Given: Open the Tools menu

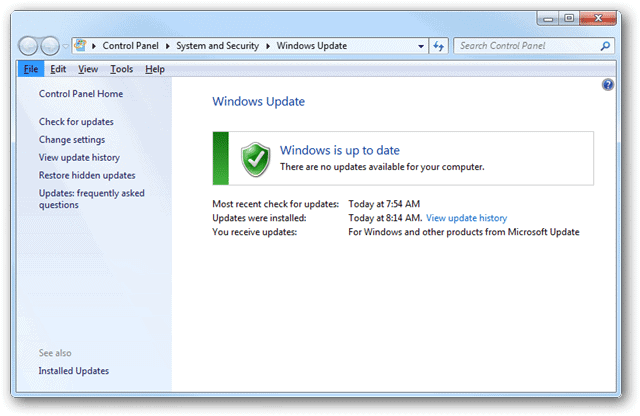Looking at the screenshot, I should [121, 69].
